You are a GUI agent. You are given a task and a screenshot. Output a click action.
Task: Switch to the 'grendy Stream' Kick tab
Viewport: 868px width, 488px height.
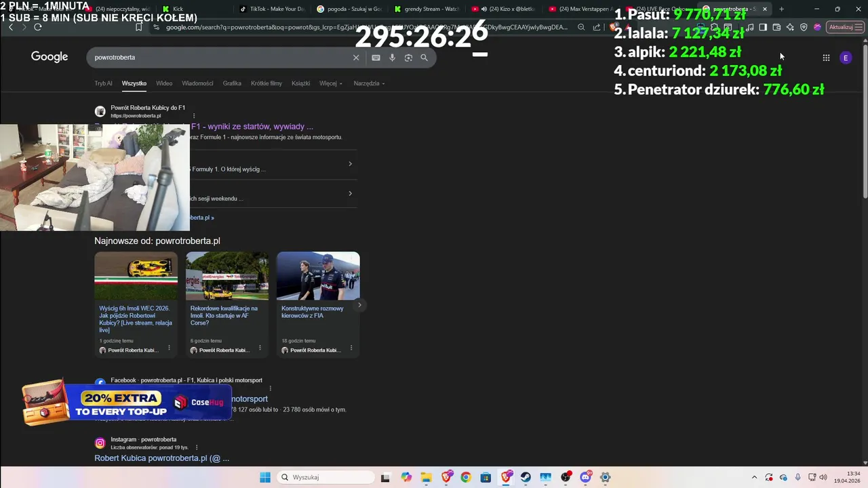427,9
